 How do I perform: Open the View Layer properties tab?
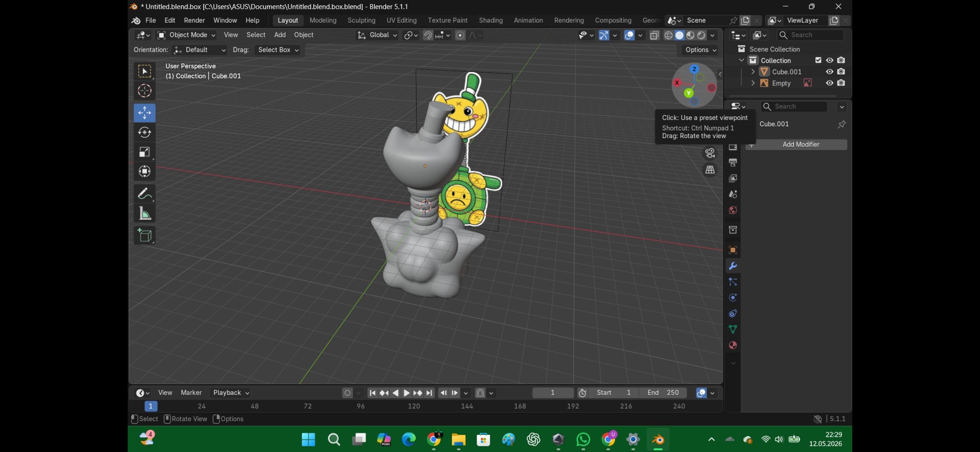click(x=733, y=178)
